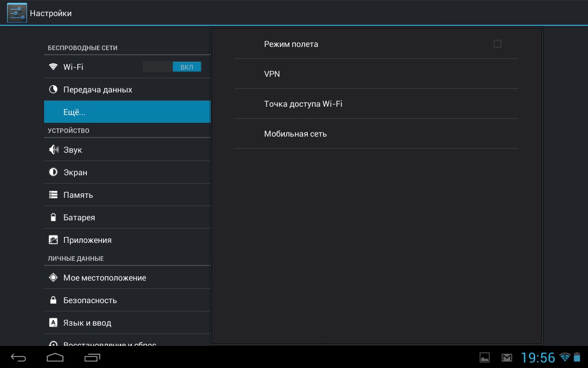Image resolution: width=588 pixels, height=368 pixels.
Task: Open the Language and input (Язык и ввод) icon
Action: point(54,323)
